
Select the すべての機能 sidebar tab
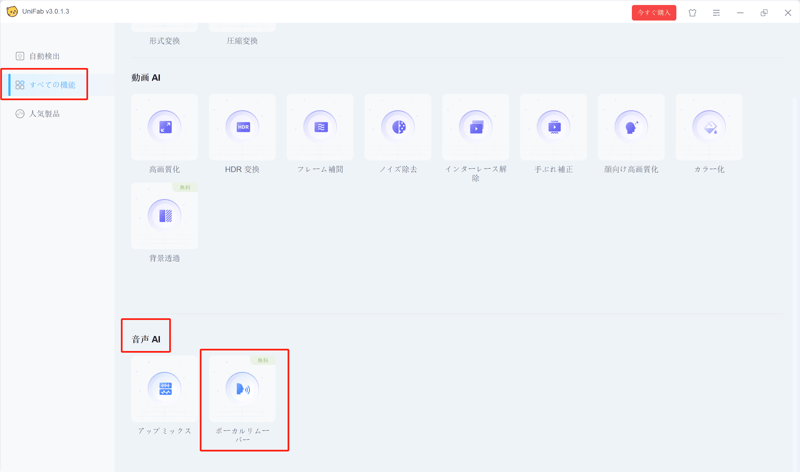tap(51, 85)
